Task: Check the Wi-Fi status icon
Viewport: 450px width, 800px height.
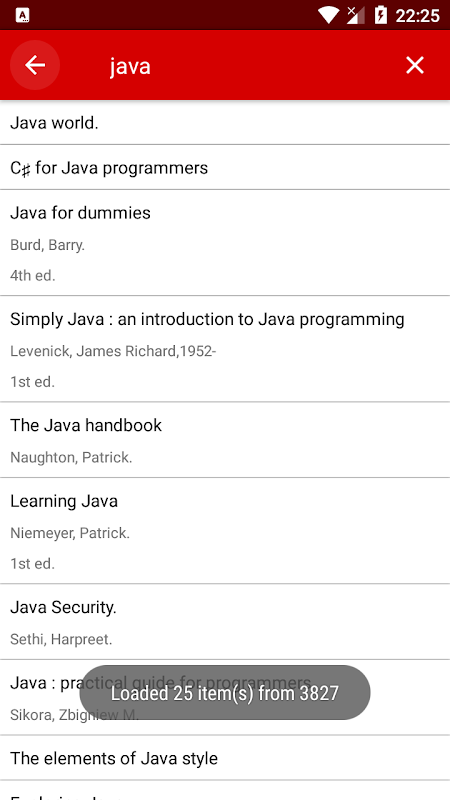Action: [x=329, y=15]
